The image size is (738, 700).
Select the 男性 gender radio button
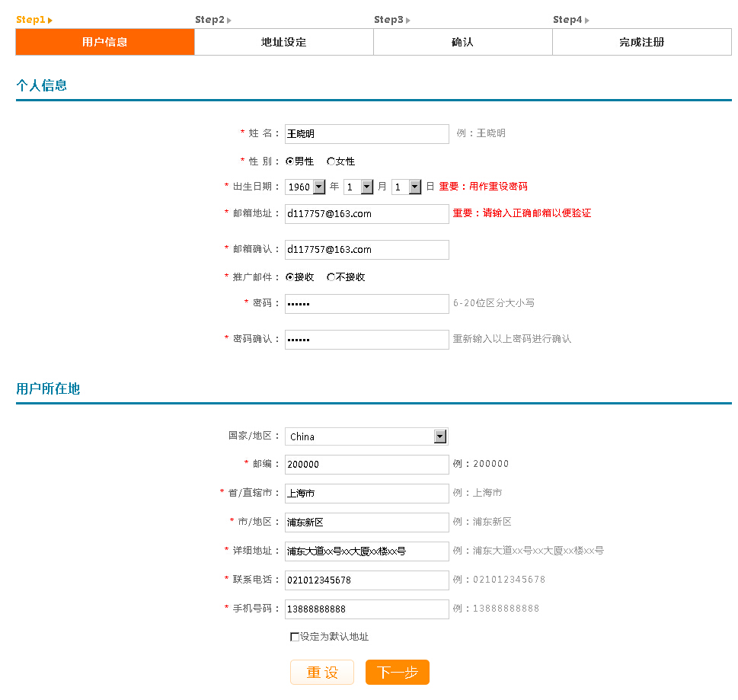point(292,161)
